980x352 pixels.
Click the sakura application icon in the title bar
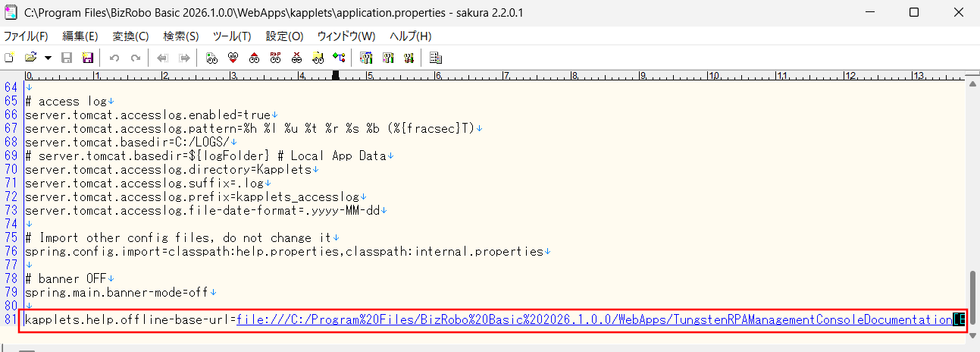11,12
